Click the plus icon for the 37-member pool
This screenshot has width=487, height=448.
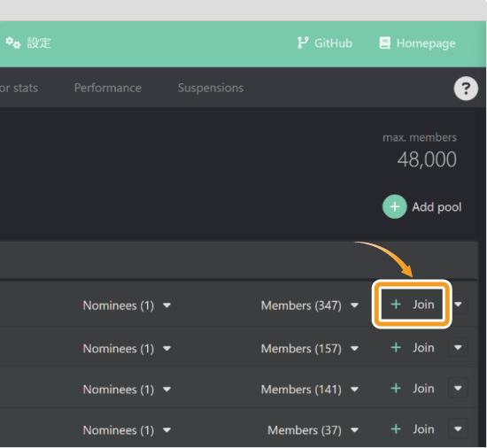396,429
